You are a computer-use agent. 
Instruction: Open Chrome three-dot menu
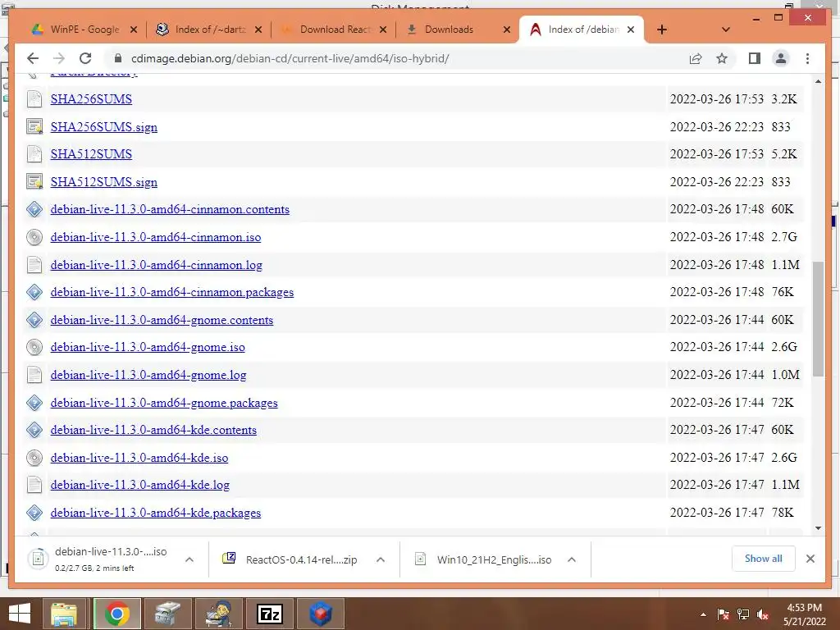coord(807,58)
